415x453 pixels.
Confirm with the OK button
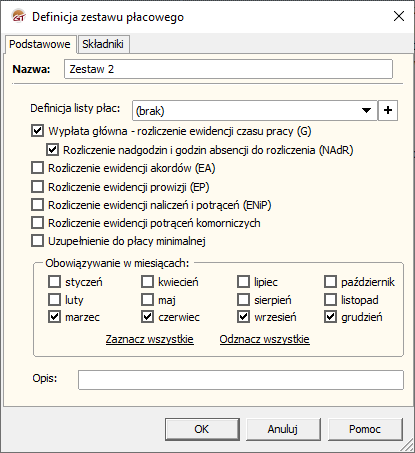202,429
